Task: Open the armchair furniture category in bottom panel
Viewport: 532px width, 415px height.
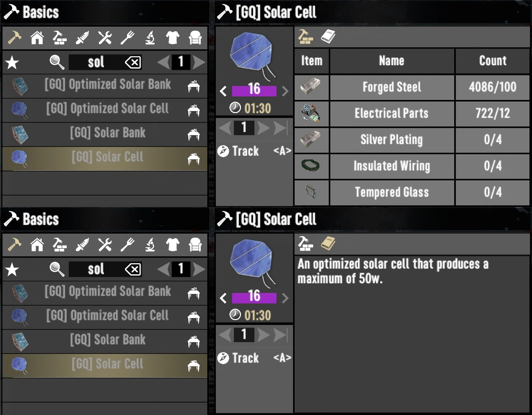Action: (195, 245)
